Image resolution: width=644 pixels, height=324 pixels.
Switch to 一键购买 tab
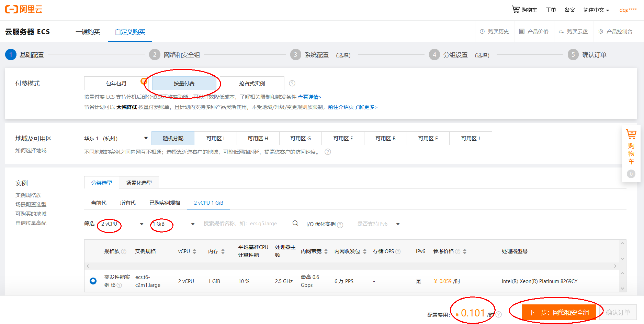[88, 32]
